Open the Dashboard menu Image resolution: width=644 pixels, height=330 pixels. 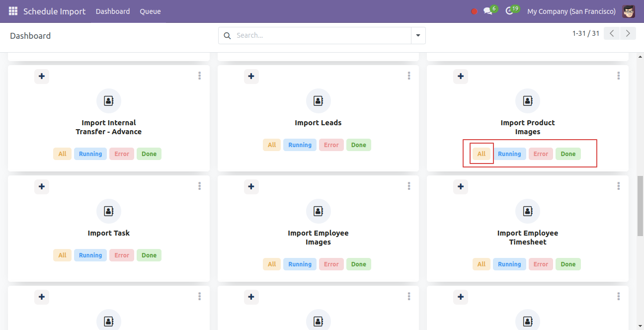pyautogui.click(x=113, y=11)
